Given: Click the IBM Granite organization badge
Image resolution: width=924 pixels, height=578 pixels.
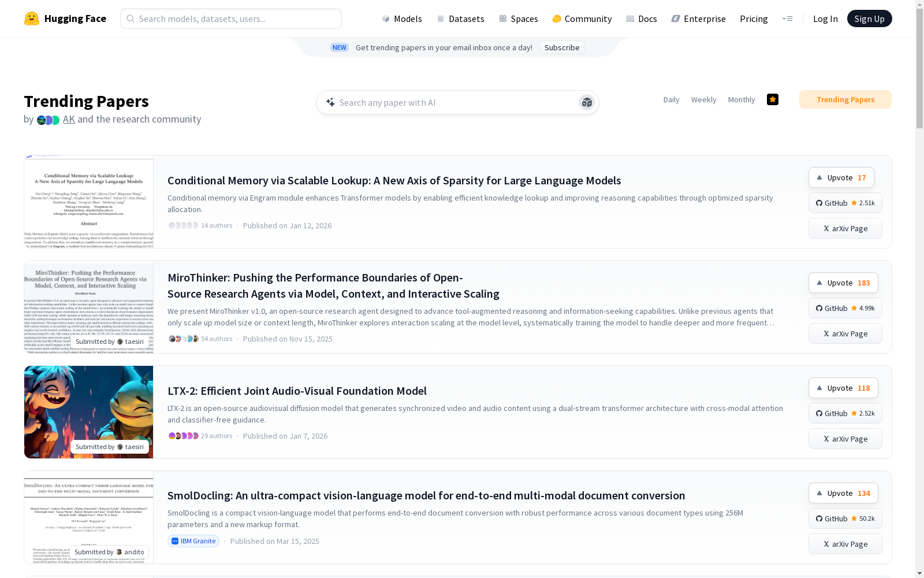Looking at the screenshot, I should coord(193,541).
